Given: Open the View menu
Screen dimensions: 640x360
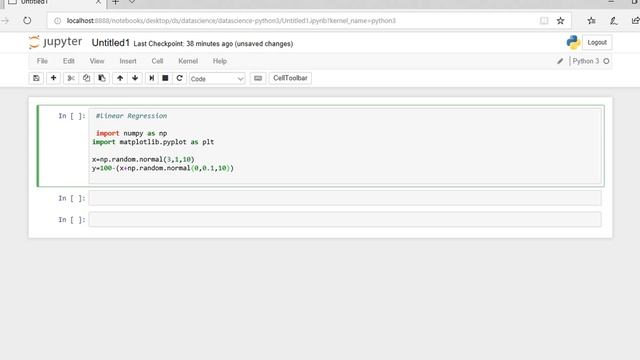Looking at the screenshot, I should (x=97, y=61).
